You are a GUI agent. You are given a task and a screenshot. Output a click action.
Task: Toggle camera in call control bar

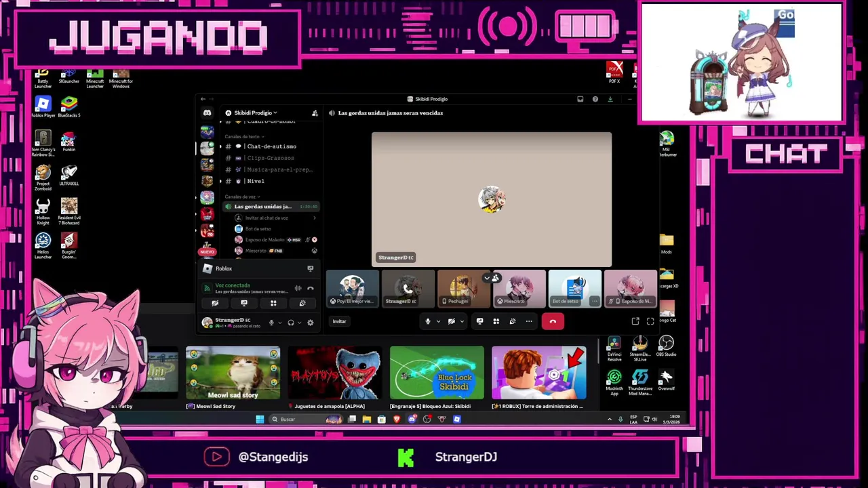tap(451, 321)
